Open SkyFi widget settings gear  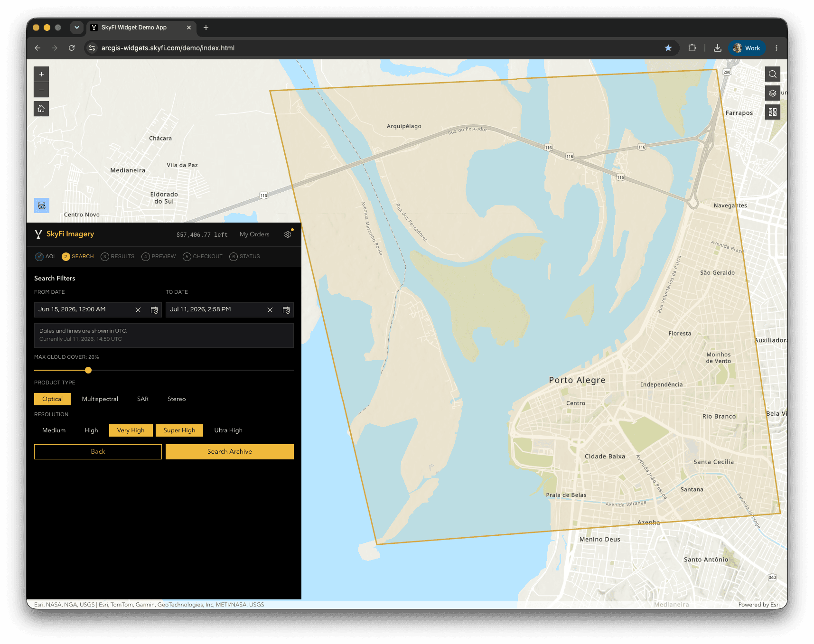288,234
